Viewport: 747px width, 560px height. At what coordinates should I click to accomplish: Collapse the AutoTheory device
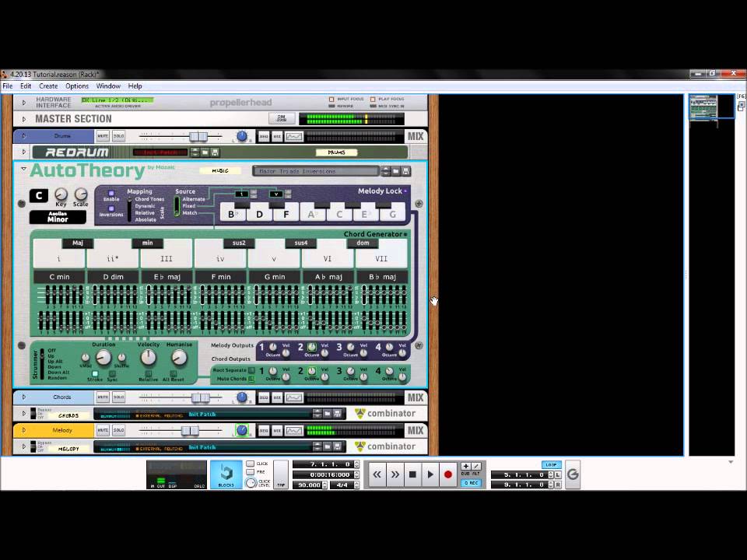coord(23,169)
